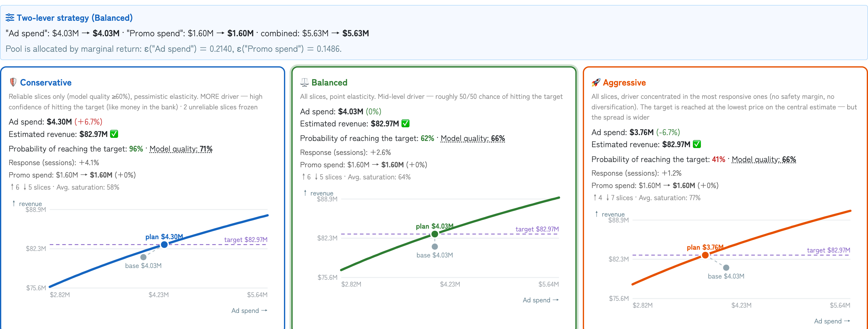Click the blue plan $4.30M chart point

pos(164,244)
